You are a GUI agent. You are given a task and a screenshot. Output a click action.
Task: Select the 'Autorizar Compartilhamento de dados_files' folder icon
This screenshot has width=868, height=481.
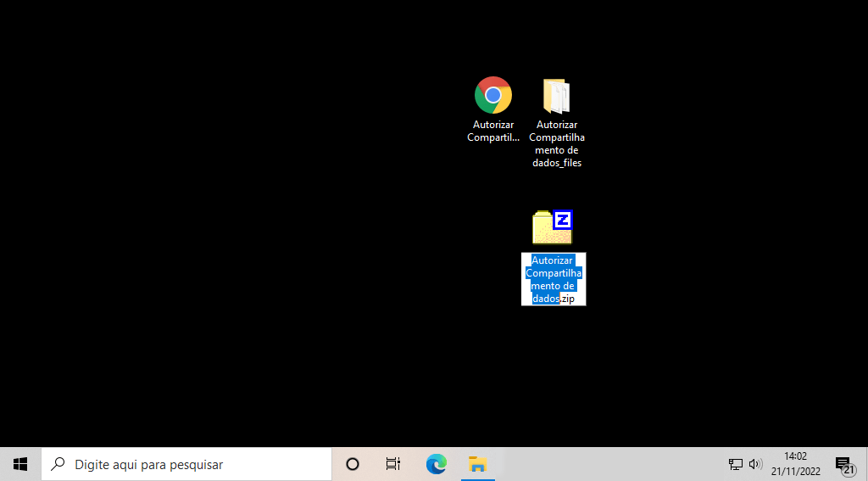tap(556, 96)
